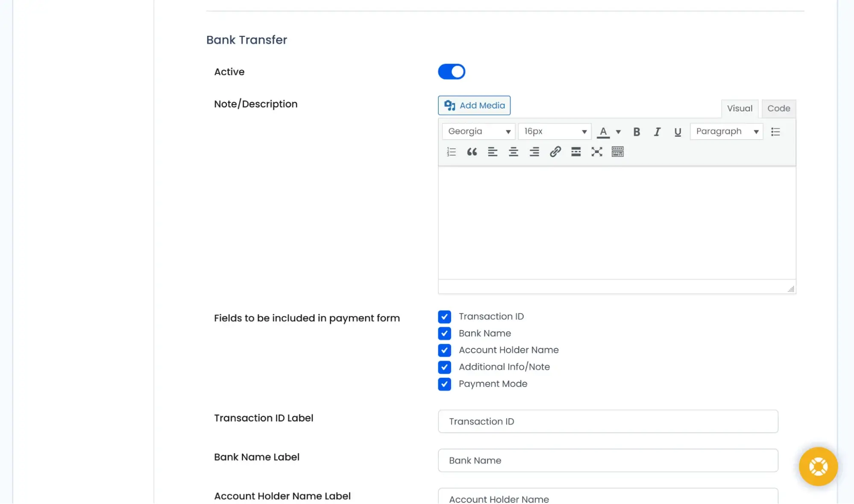Toggle fullscreen editor mode
This screenshot has height=504, width=854.
(596, 152)
